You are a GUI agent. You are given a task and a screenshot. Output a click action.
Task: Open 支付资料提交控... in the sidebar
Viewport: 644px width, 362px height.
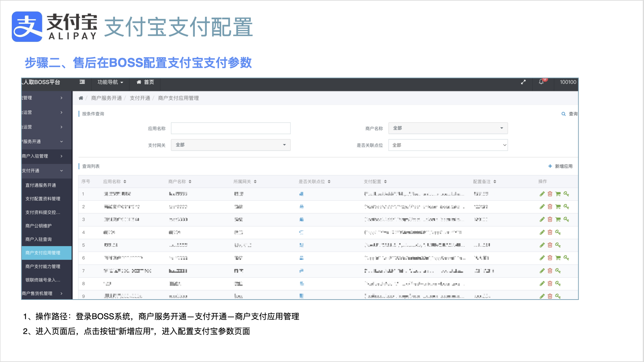pyautogui.click(x=43, y=212)
